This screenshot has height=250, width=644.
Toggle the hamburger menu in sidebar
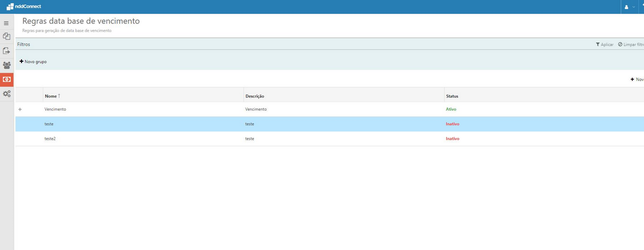point(6,23)
